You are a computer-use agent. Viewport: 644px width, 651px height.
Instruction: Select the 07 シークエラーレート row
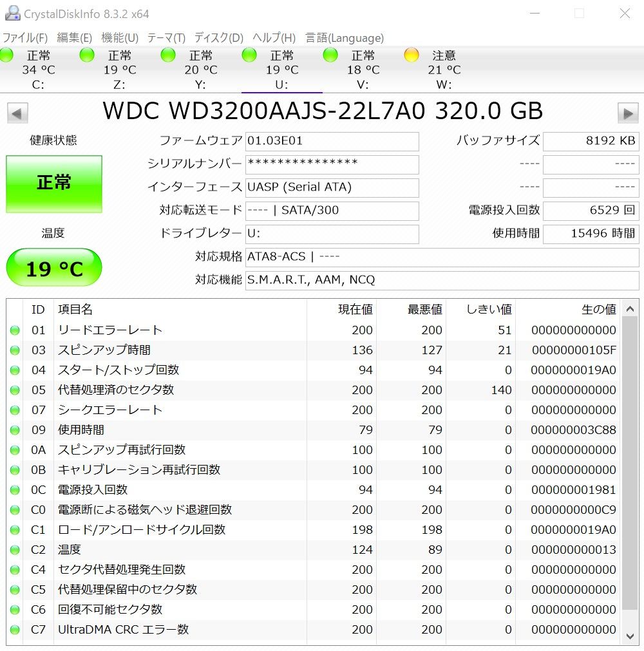pos(314,410)
